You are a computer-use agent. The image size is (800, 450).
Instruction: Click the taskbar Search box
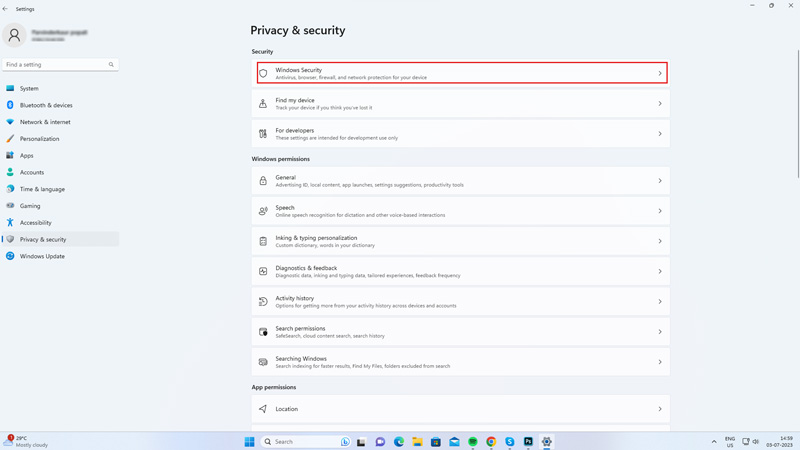[306, 442]
